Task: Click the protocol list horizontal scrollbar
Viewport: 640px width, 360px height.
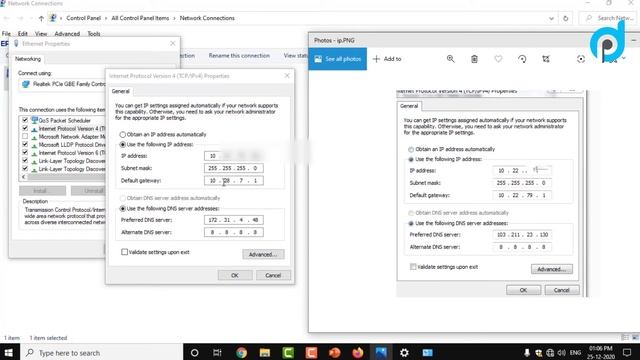Action: (63, 177)
